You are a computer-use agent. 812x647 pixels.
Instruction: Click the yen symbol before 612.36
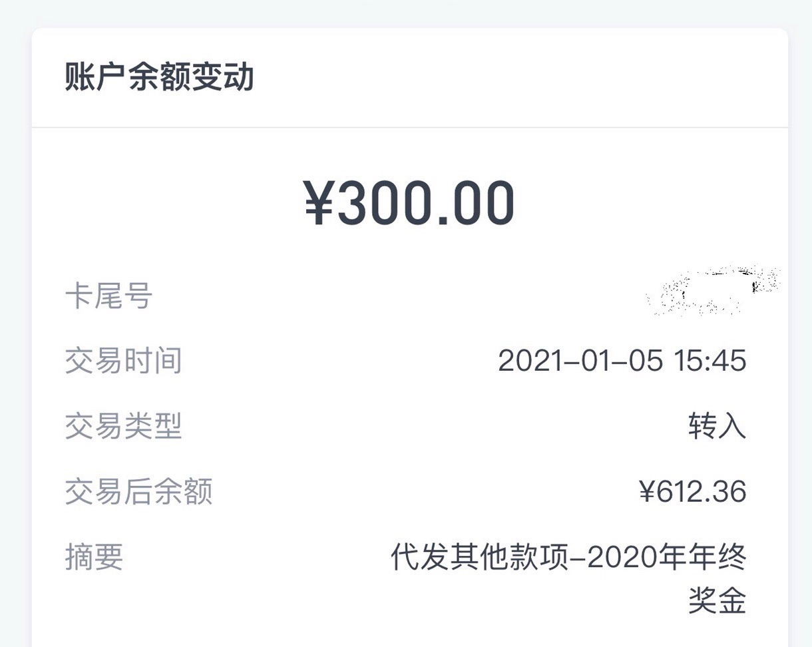point(647,491)
